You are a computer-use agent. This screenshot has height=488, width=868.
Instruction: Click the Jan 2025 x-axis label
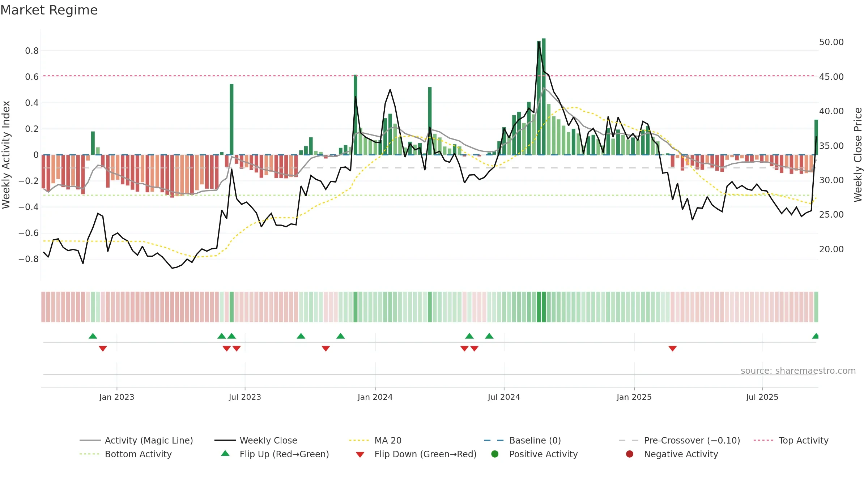pyautogui.click(x=634, y=397)
